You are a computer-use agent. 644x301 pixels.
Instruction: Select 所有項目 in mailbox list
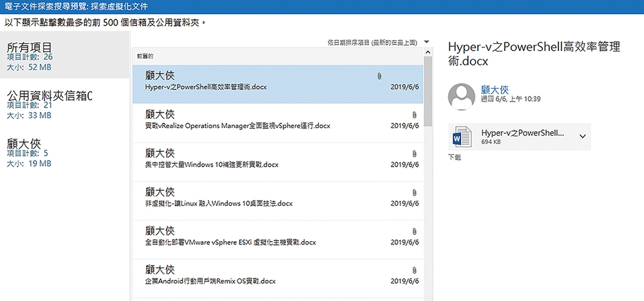pos(64,55)
